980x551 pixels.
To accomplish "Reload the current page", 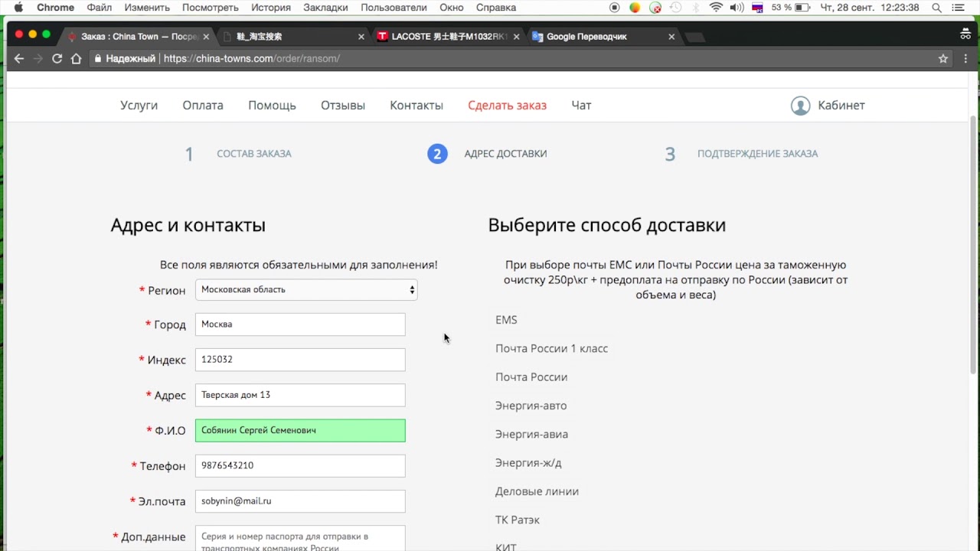I will tap(57, 58).
